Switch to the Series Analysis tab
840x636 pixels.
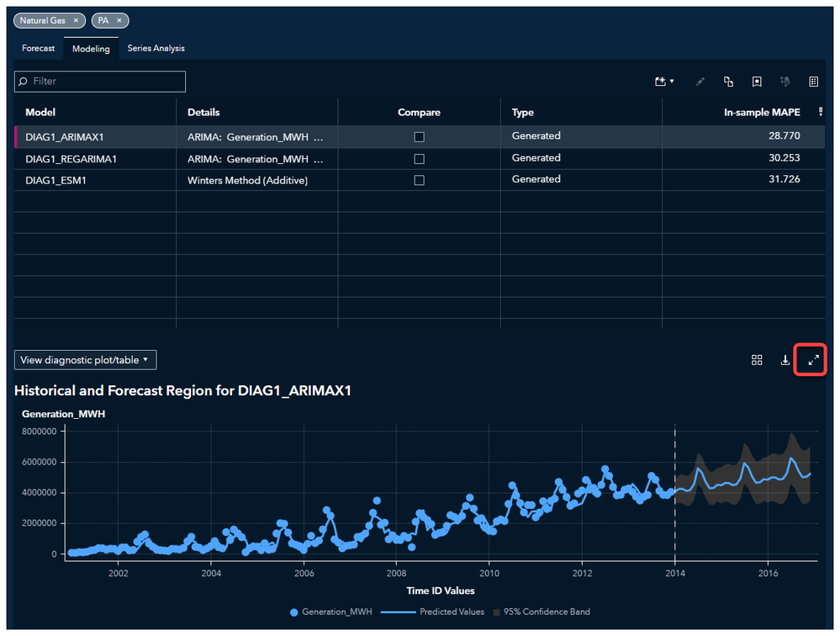click(156, 48)
